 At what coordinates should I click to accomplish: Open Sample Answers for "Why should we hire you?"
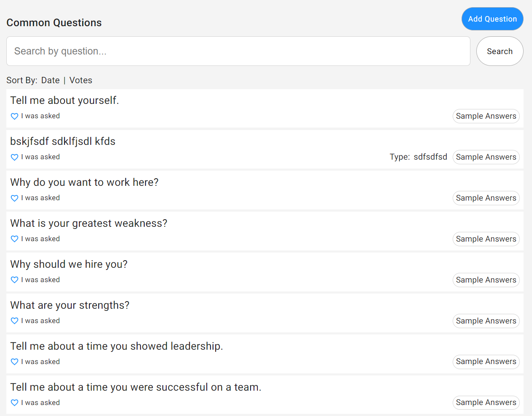(x=486, y=280)
